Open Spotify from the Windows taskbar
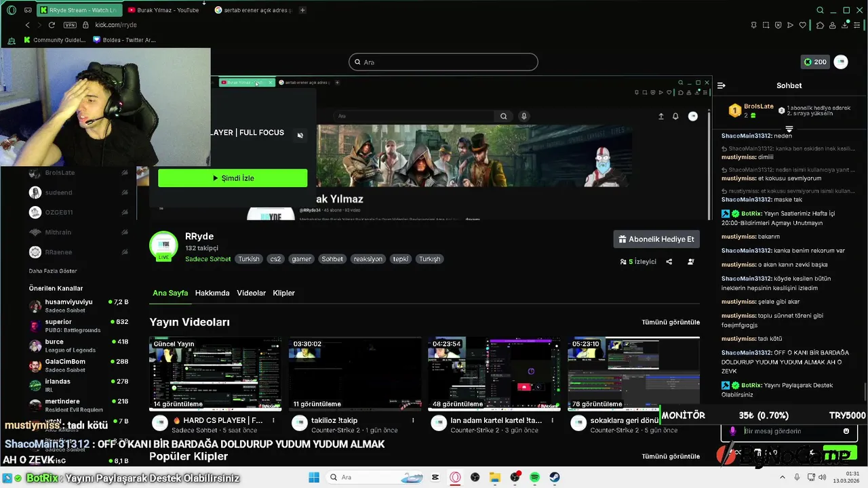Viewport: 868px width, 488px height. [x=534, y=477]
